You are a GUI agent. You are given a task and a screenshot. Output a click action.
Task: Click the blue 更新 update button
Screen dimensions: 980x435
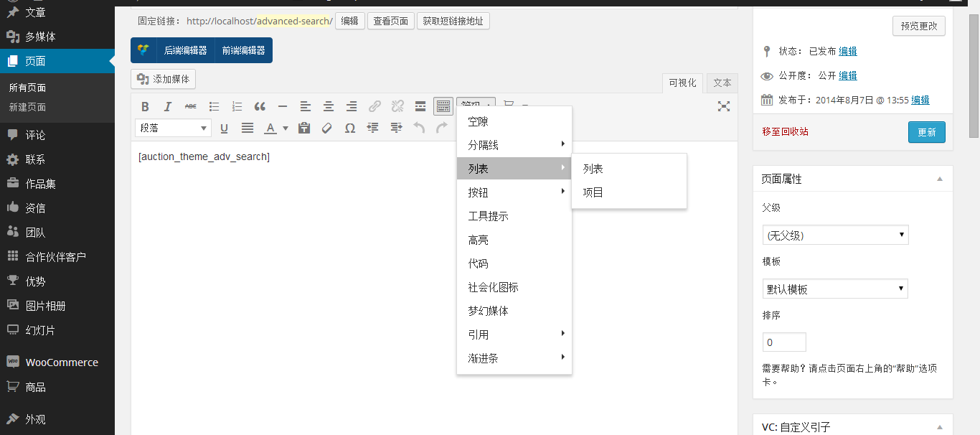926,132
